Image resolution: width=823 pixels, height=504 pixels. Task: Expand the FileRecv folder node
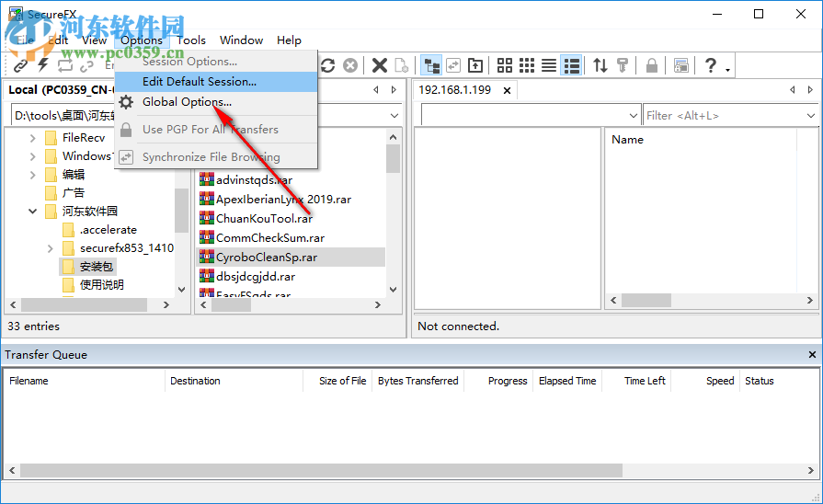32,138
